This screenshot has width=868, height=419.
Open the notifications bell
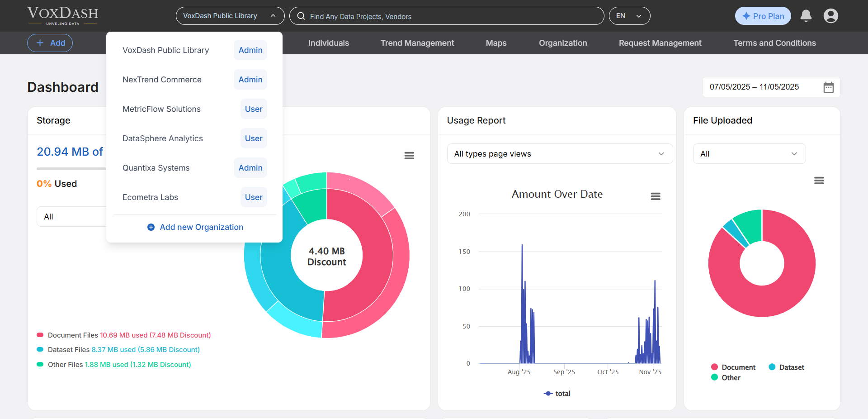[x=806, y=16]
